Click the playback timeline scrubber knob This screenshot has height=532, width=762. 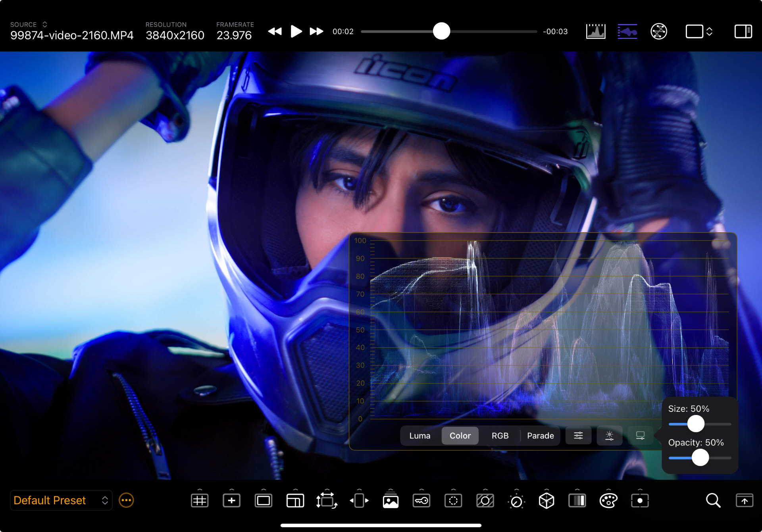(x=441, y=31)
